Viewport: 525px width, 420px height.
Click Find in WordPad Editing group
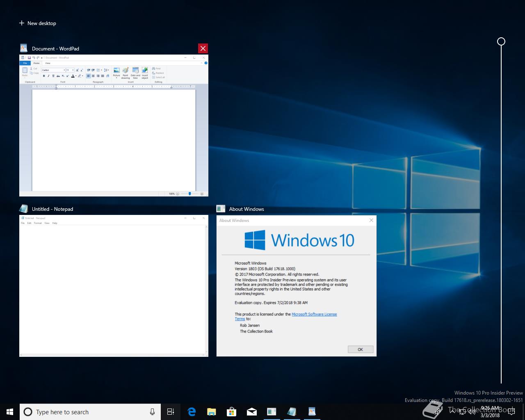click(156, 68)
